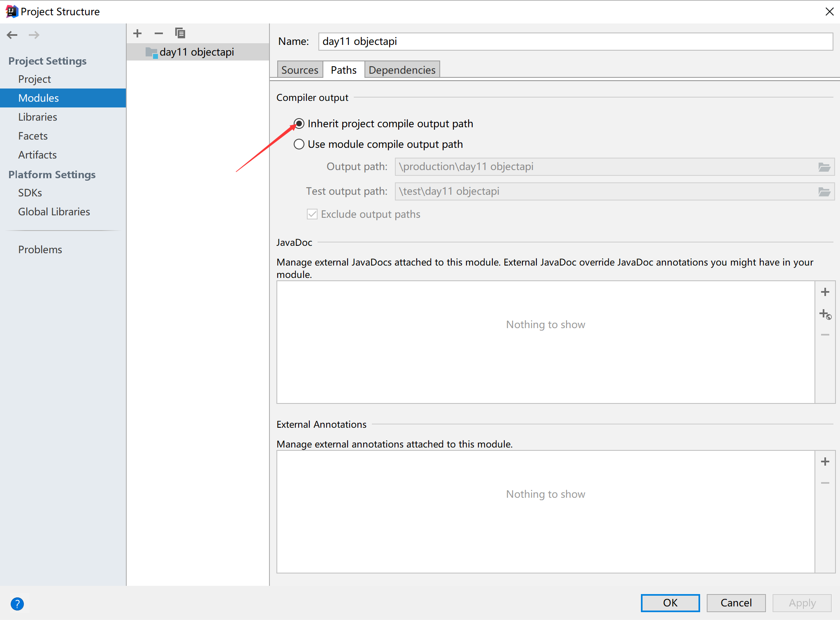Select Use module compile output path
Image resolution: width=840 pixels, height=620 pixels.
(299, 144)
